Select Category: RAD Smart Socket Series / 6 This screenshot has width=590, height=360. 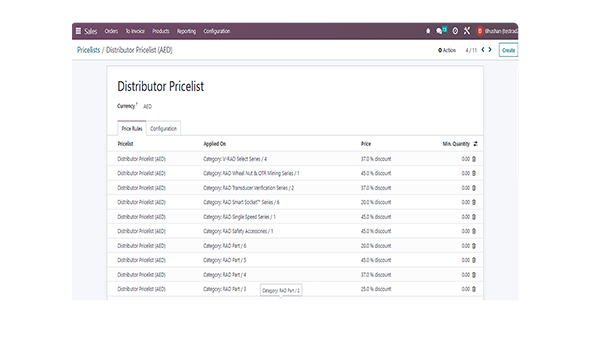(x=241, y=202)
